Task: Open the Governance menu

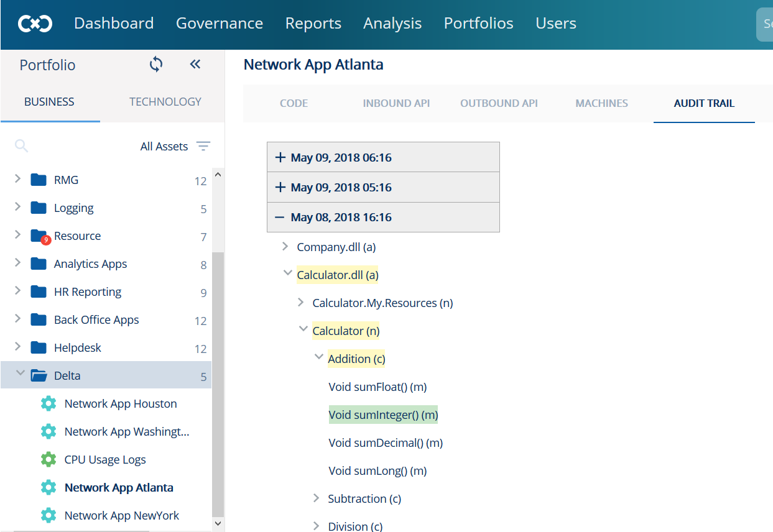Action: point(220,24)
